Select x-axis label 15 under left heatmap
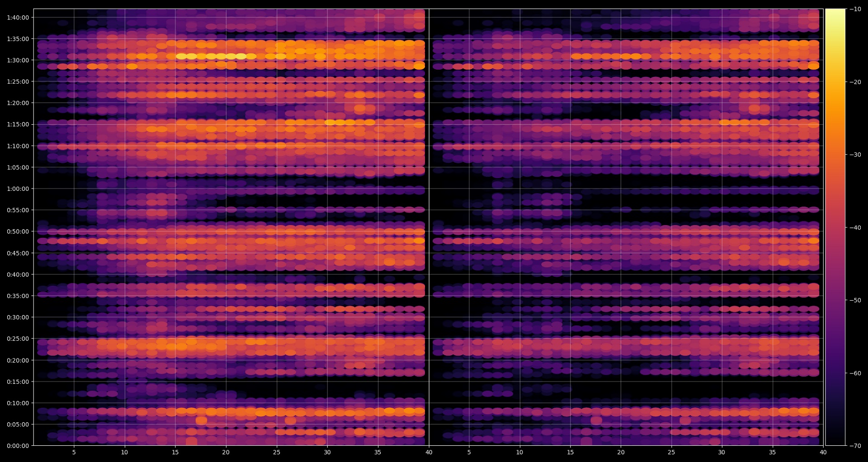The image size is (868, 462). [175, 452]
